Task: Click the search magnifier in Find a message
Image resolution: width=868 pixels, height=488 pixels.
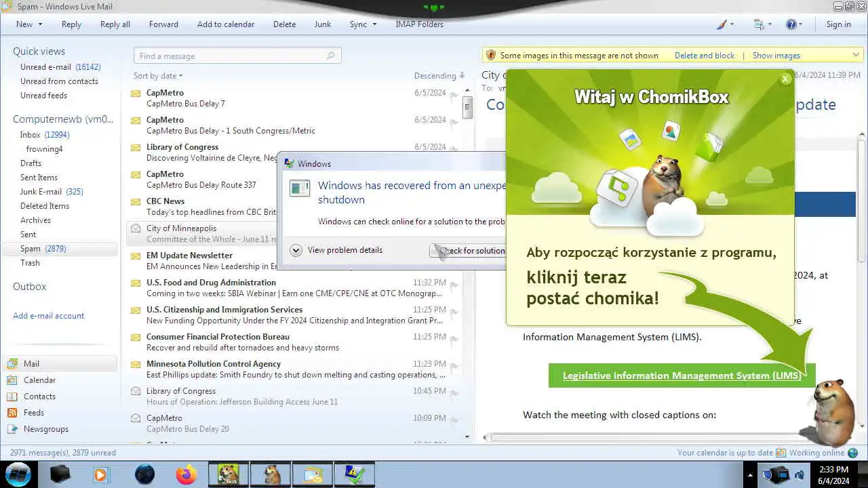Action: click(331, 56)
